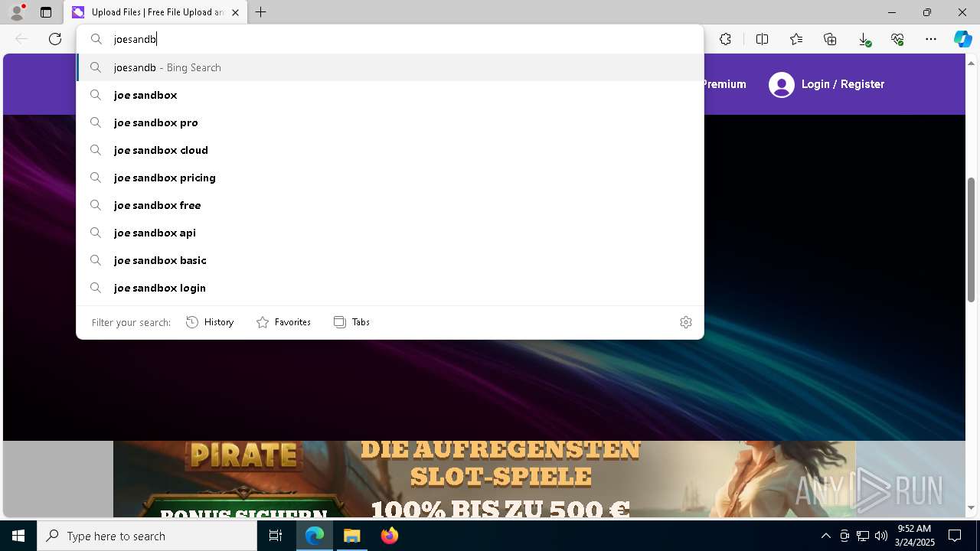Open the volume tray icon
The height and width of the screenshot is (551, 980).
point(880,536)
